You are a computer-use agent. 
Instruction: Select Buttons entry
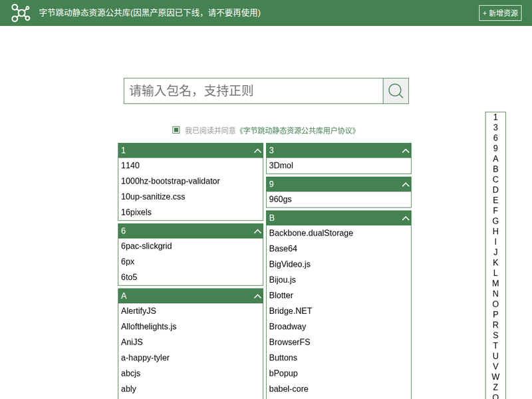283,358
